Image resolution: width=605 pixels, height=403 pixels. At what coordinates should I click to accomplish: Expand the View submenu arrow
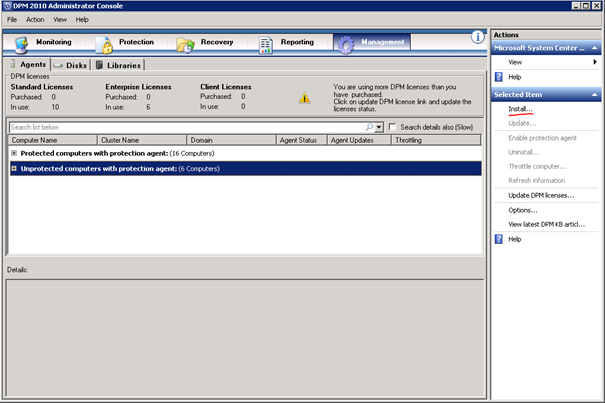(x=595, y=62)
